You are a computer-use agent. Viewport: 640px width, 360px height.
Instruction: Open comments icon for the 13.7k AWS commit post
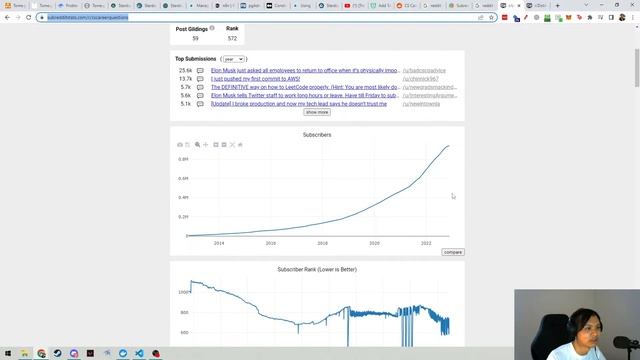200,79
